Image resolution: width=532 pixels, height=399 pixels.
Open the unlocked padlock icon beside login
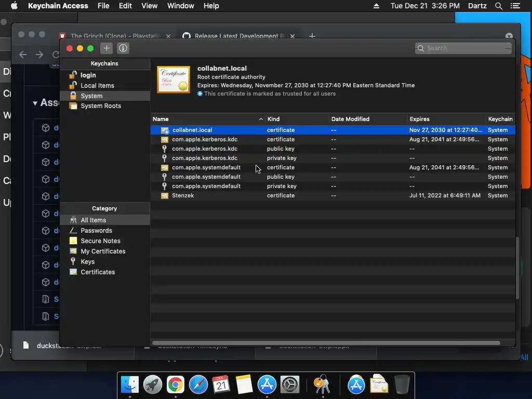(x=73, y=75)
